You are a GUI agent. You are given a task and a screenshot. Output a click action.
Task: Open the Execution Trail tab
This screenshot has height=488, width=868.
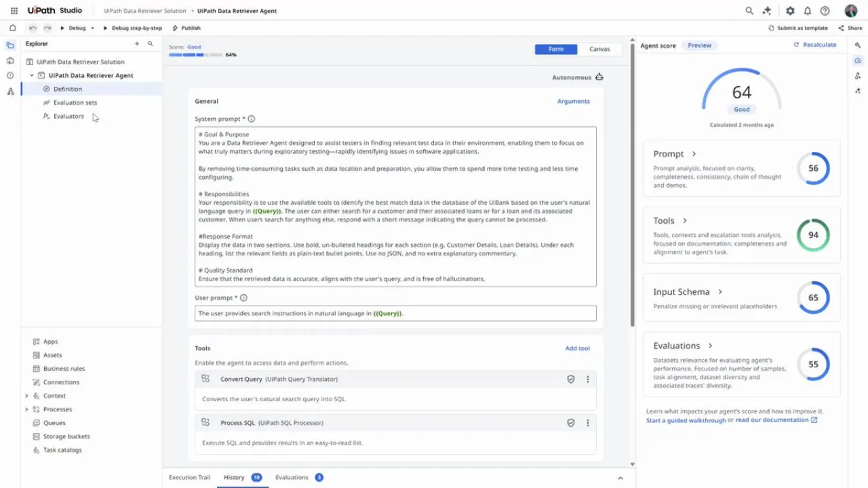tap(189, 477)
